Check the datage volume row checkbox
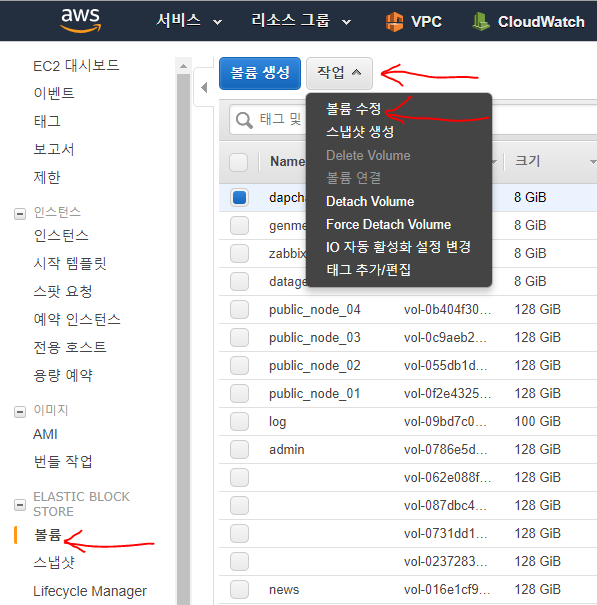The image size is (597, 605). point(239,281)
